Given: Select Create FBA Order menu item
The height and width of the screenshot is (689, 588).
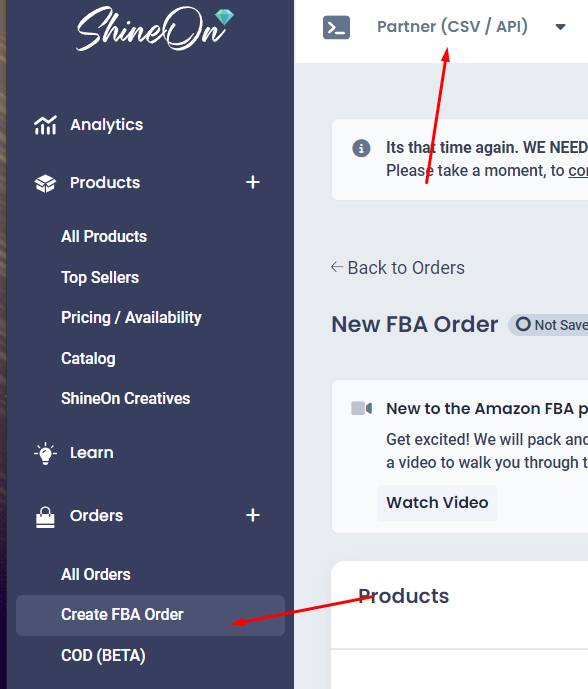Looking at the screenshot, I should [150, 615].
